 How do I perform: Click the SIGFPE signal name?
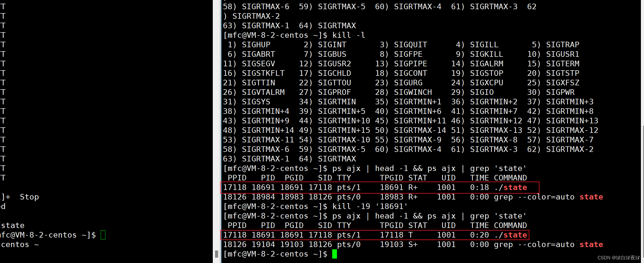[408, 54]
